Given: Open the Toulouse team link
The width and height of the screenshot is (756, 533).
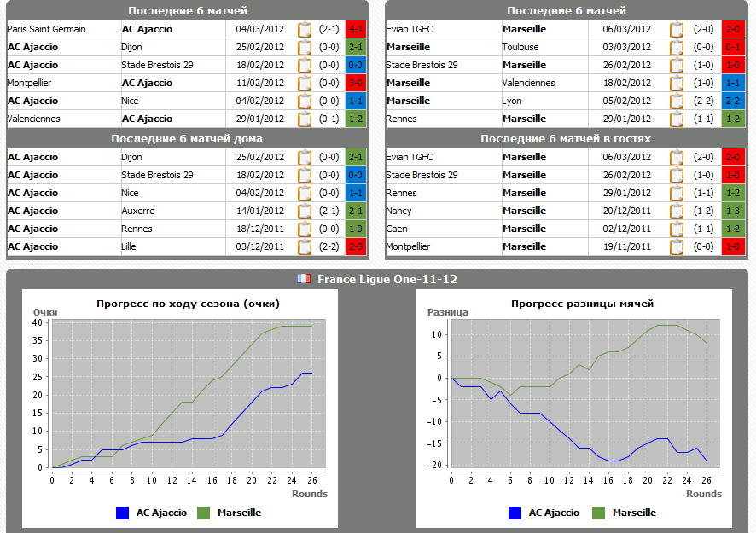Looking at the screenshot, I should point(520,47).
